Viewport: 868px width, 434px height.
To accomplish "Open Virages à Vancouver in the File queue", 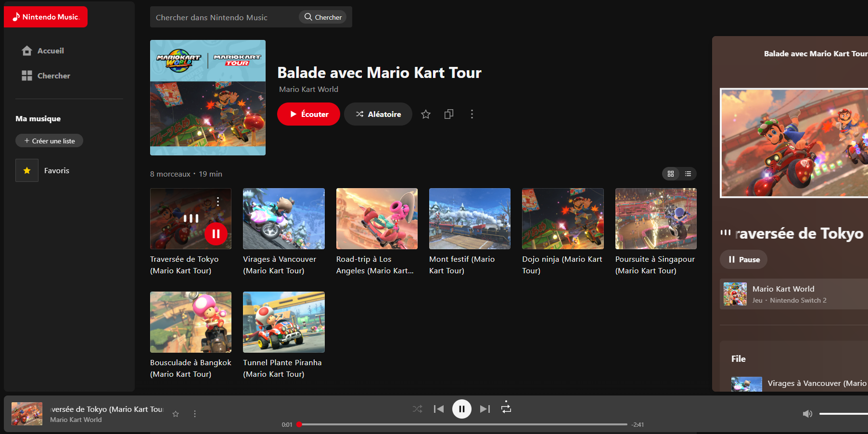I will point(799,383).
